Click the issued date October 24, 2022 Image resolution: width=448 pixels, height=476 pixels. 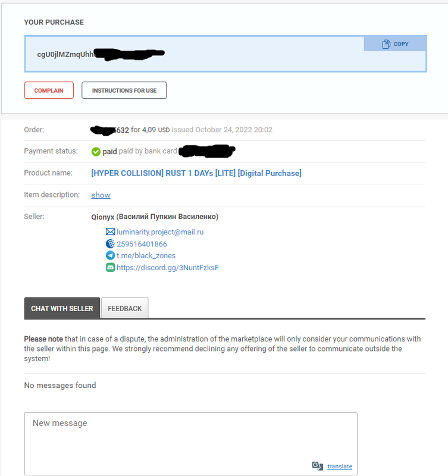coord(222,130)
